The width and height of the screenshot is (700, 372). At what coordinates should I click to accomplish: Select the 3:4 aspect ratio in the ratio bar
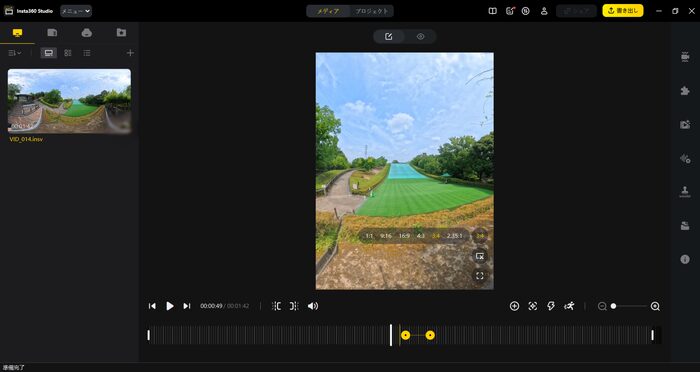[436, 236]
